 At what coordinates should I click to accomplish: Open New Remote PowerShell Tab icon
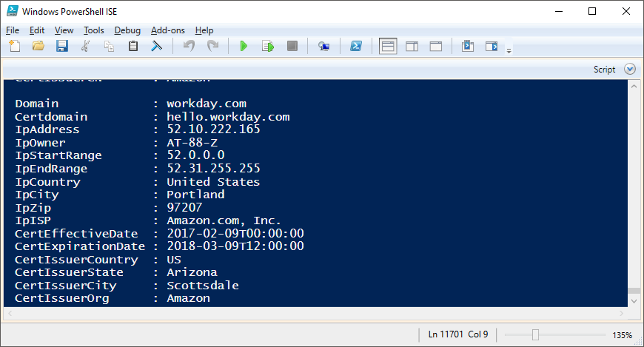[323, 46]
